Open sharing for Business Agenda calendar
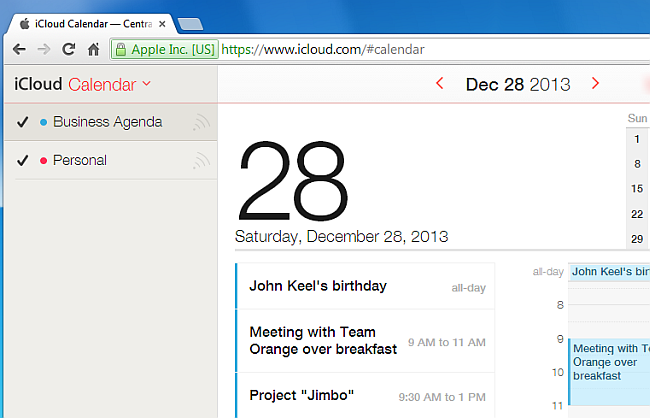The image size is (650, 418). pos(201,122)
